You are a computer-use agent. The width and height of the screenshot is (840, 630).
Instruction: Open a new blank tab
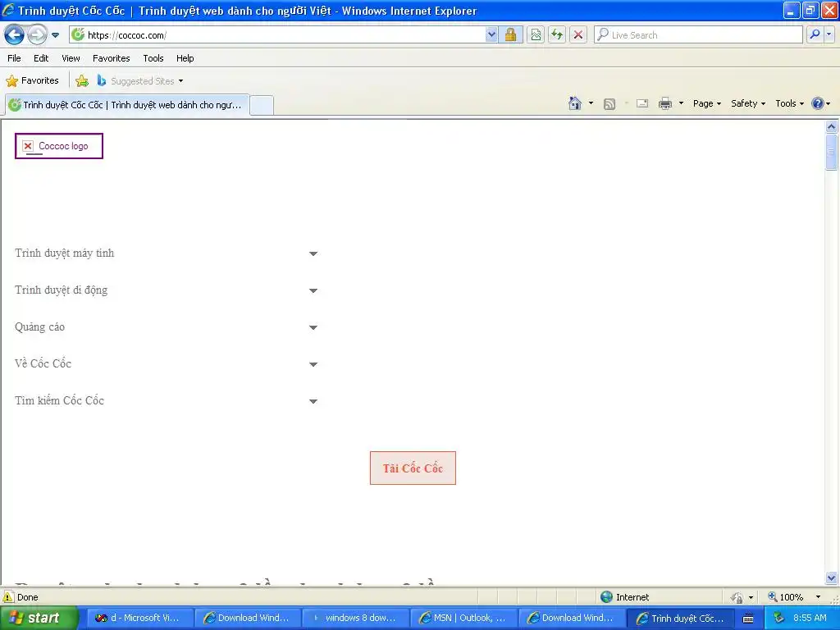click(262, 105)
